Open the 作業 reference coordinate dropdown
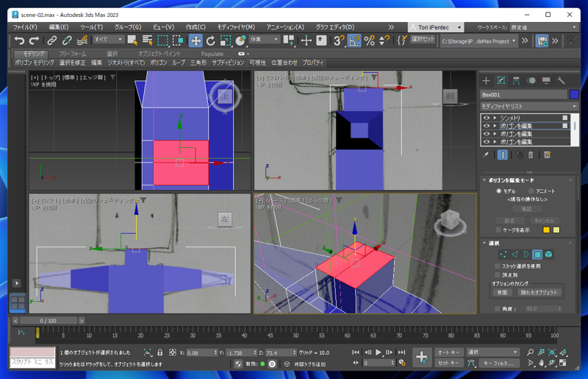Image resolution: width=588 pixels, height=379 pixels. coord(264,40)
